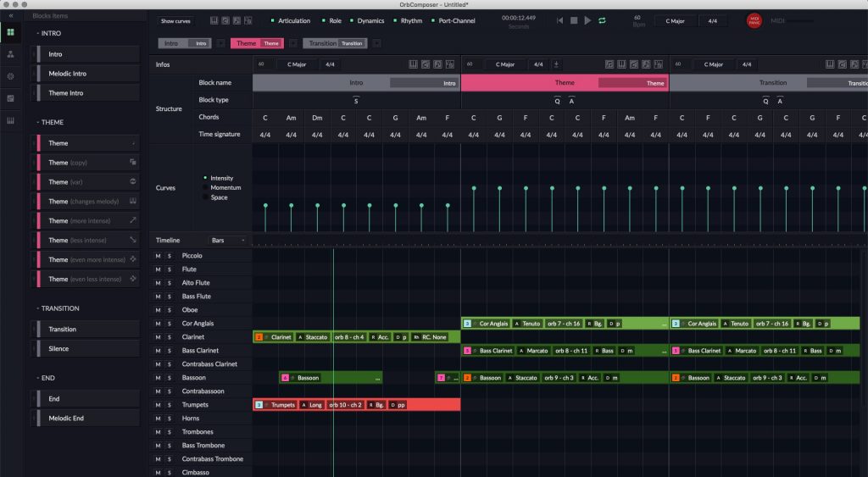
Task: Open the circular orb sidebar tab
Action: coord(10,76)
